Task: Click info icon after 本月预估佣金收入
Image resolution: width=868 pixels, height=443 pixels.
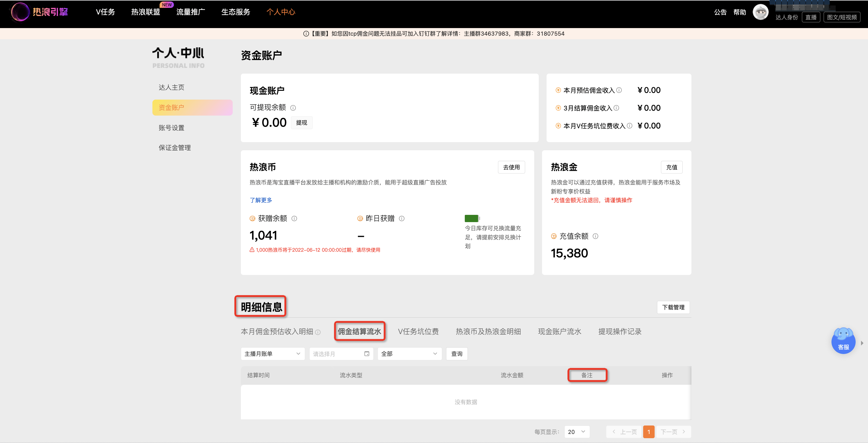Action: 619,90
